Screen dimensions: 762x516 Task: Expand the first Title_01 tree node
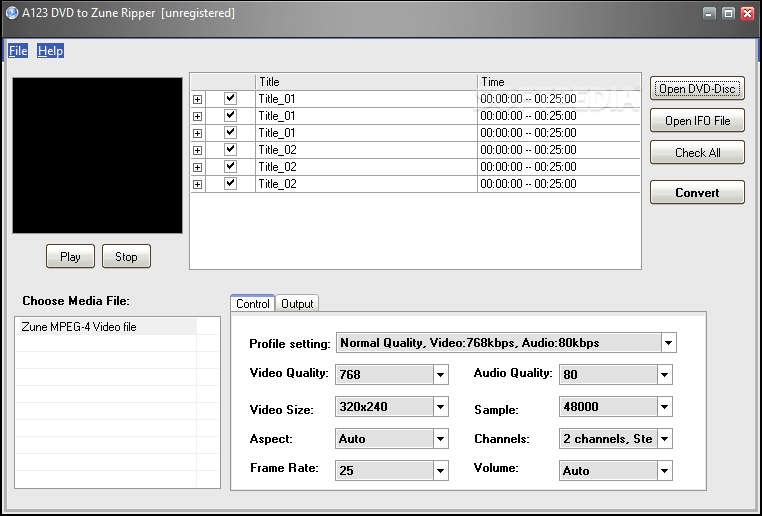click(x=197, y=100)
